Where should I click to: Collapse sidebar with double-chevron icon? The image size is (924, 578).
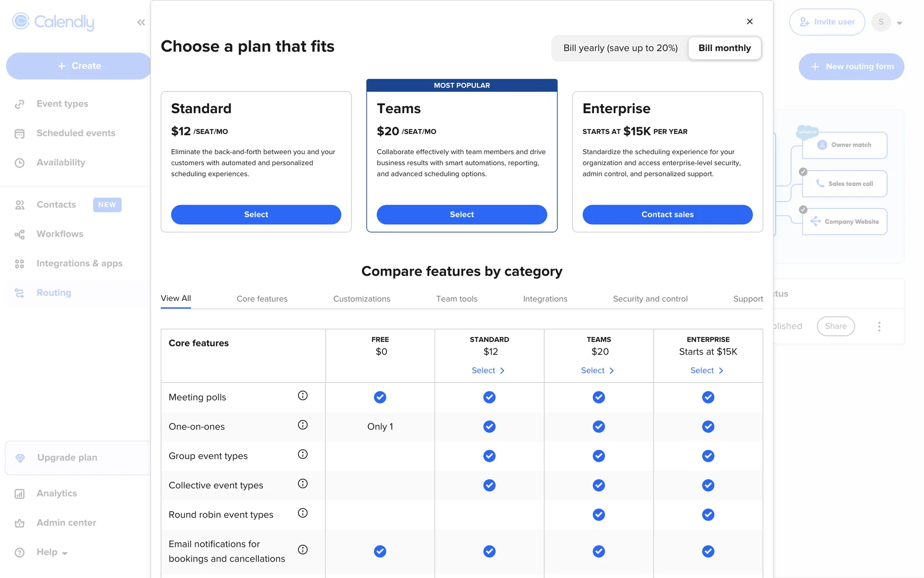141,22
